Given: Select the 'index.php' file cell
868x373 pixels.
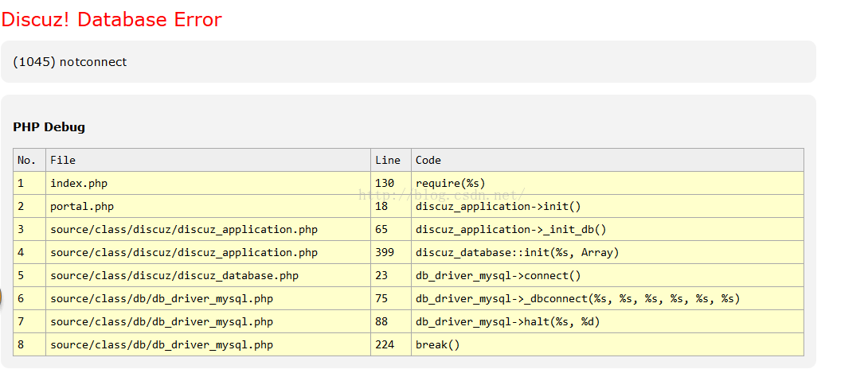Looking at the screenshot, I should point(208,184).
